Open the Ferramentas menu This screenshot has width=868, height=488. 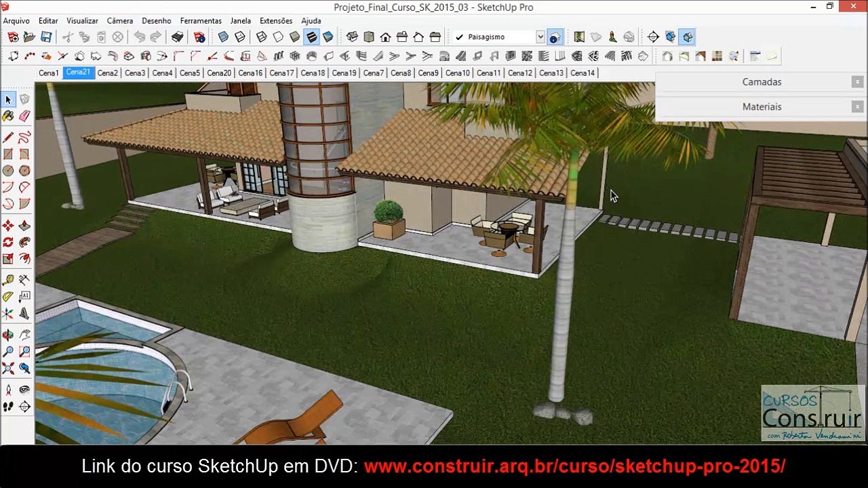201,21
